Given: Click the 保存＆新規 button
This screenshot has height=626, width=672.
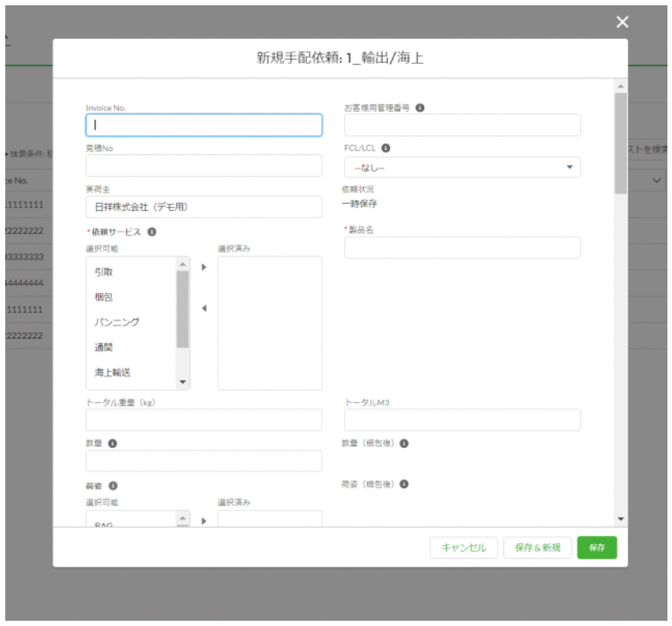Looking at the screenshot, I should click(x=538, y=547).
